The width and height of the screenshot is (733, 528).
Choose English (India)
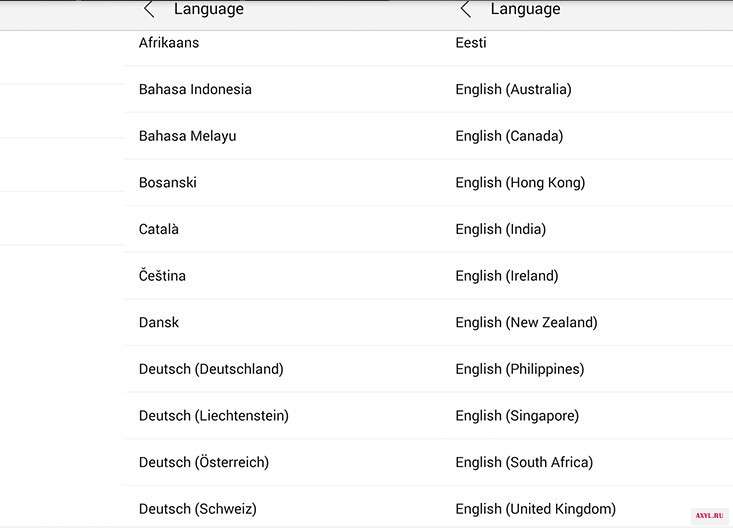coord(501,229)
